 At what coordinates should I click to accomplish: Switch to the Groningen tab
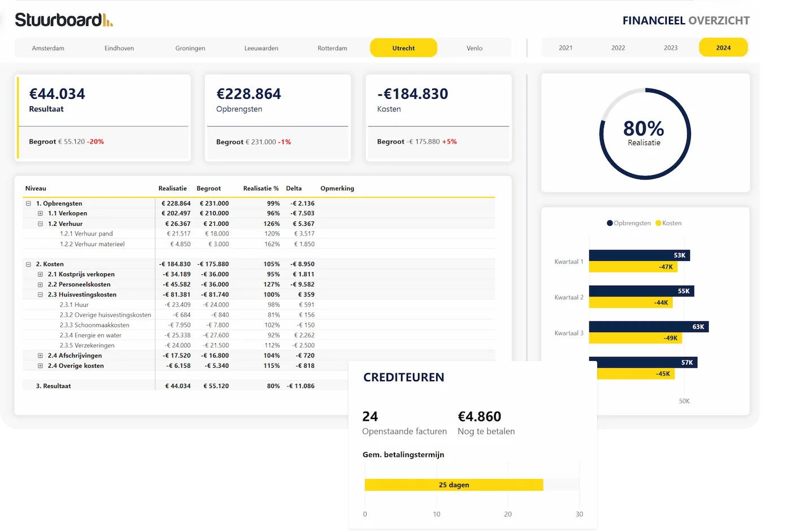[190, 48]
